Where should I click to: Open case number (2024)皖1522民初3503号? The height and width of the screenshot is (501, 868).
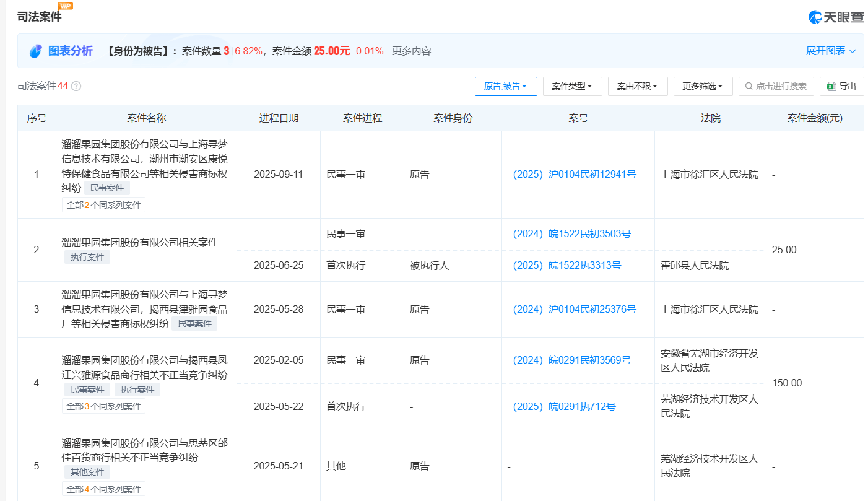571,234
